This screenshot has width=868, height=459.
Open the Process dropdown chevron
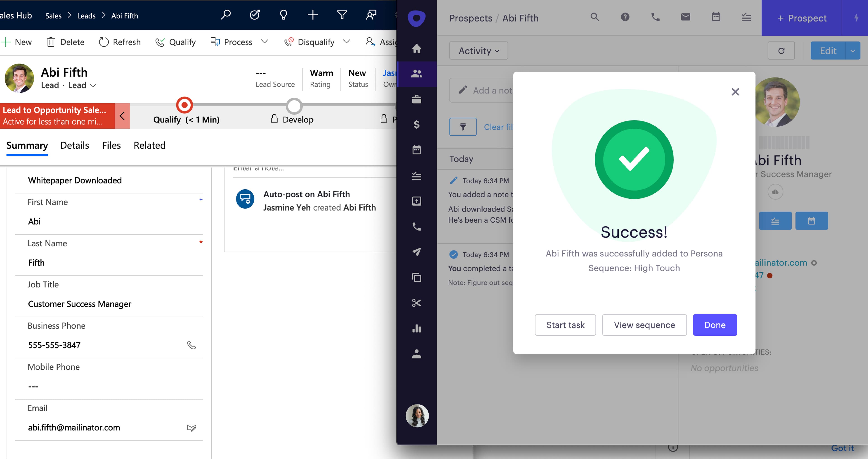264,42
